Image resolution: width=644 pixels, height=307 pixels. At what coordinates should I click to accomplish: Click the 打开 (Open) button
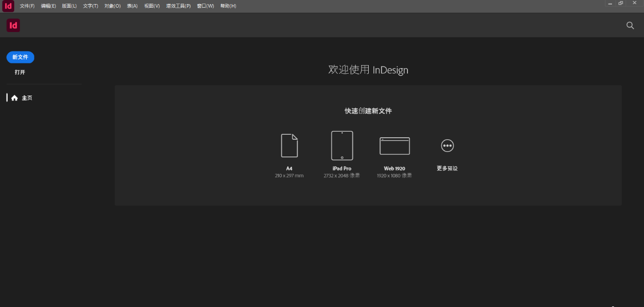(20, 72)
